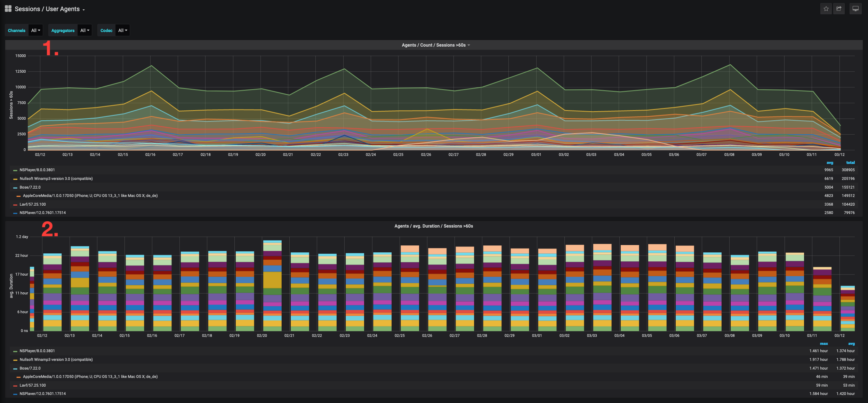Click AppleCoreMedia avg value 39 min
Screen dimensions: 868x403
(849, 377)
